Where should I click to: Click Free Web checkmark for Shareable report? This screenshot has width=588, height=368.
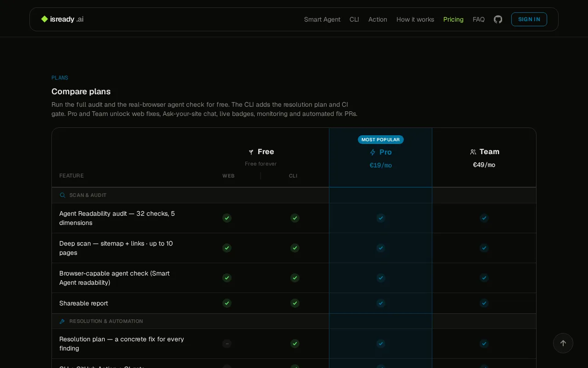pyautogui.click(x=227, y=303)
